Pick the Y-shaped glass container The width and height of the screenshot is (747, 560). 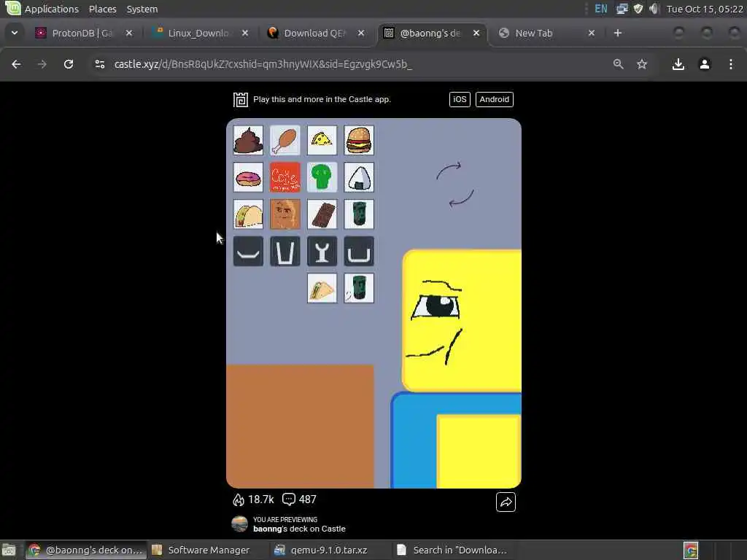point(322,251)
